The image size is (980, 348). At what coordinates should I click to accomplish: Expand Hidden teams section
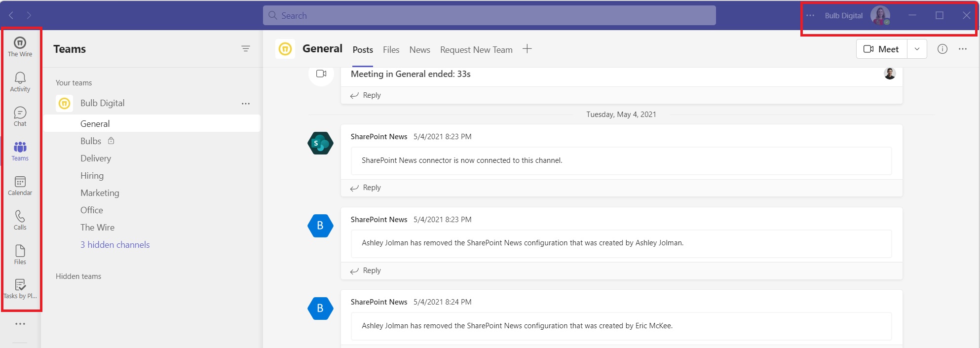[78, 276]
